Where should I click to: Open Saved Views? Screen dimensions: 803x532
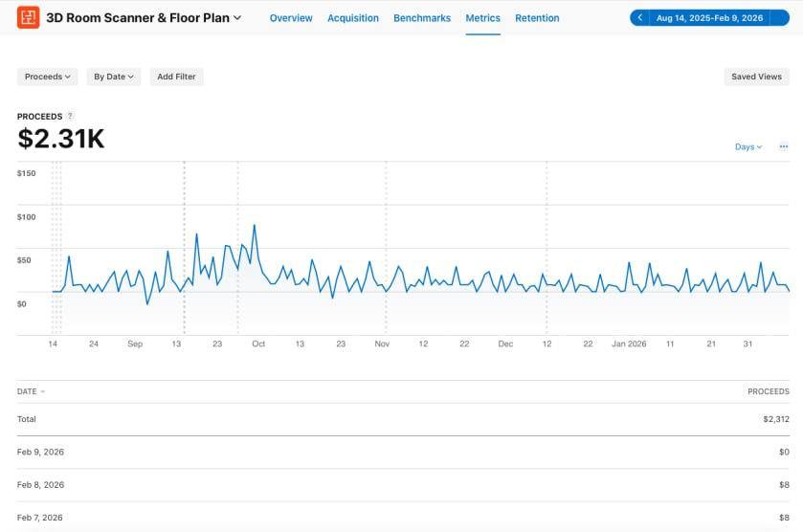click(756, 77)
